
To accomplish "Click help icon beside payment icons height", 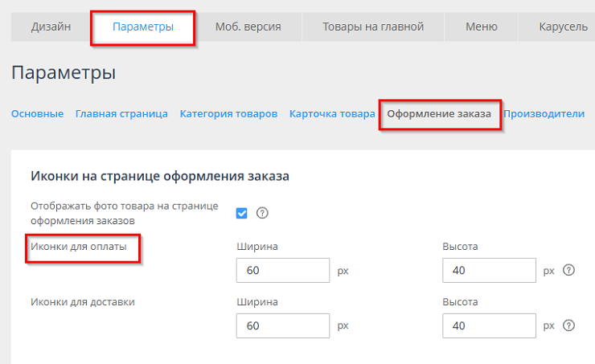I will coord(568,270).
